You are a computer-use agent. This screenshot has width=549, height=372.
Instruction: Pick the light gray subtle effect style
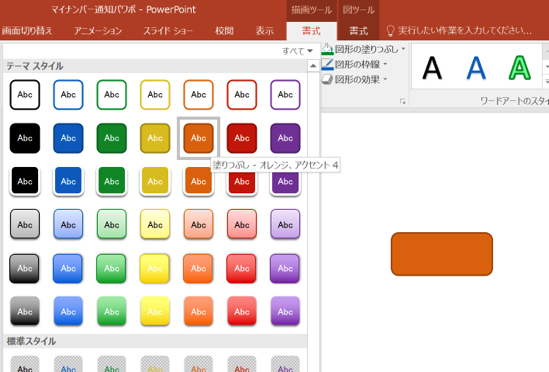(25, 225)
